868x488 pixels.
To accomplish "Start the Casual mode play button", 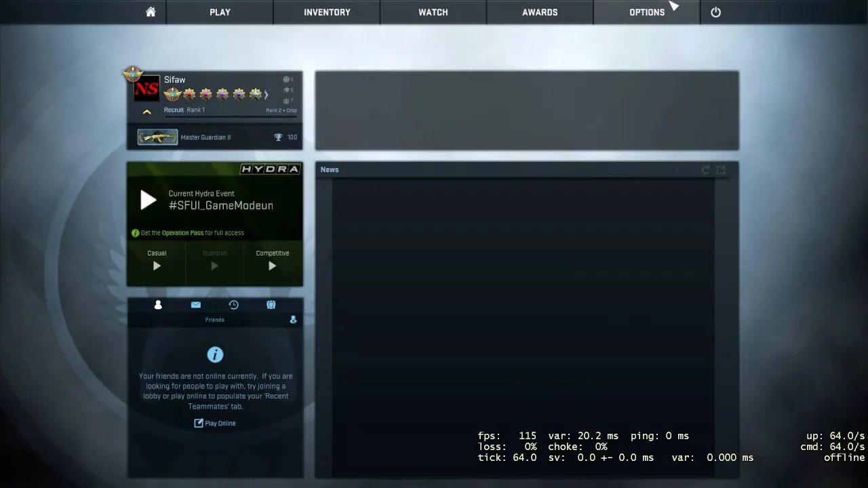I will (x=157, y=266).
